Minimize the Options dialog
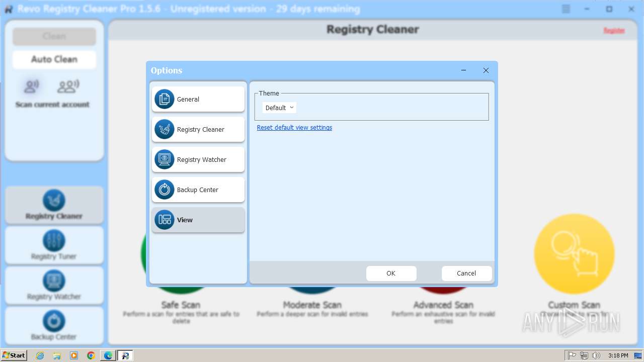 [463, 70]
